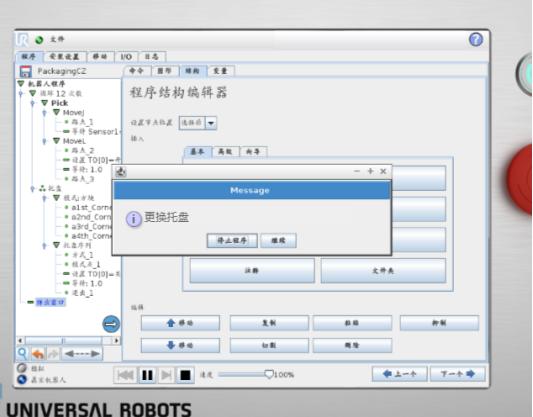Click the speed slider handle at 100%
The height and width of the screenshot is (417, 533).
point(269,375)
